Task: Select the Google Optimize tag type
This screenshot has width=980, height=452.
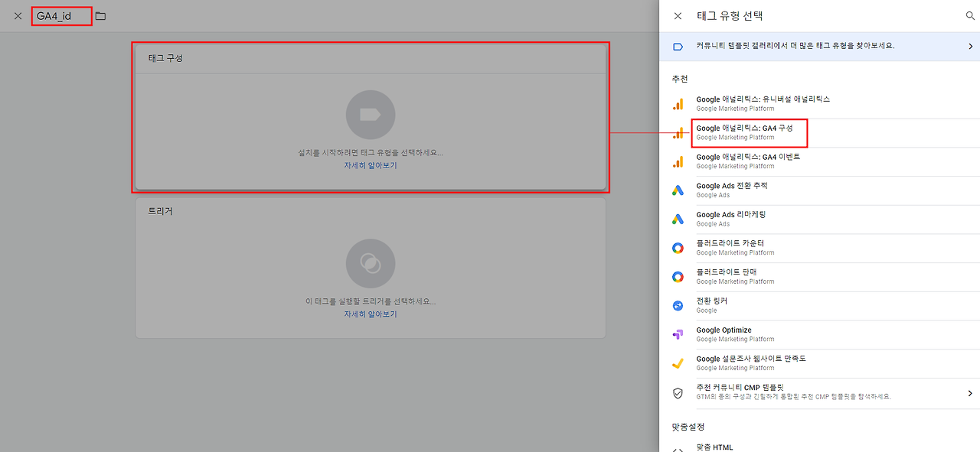Action: [819, 335]
